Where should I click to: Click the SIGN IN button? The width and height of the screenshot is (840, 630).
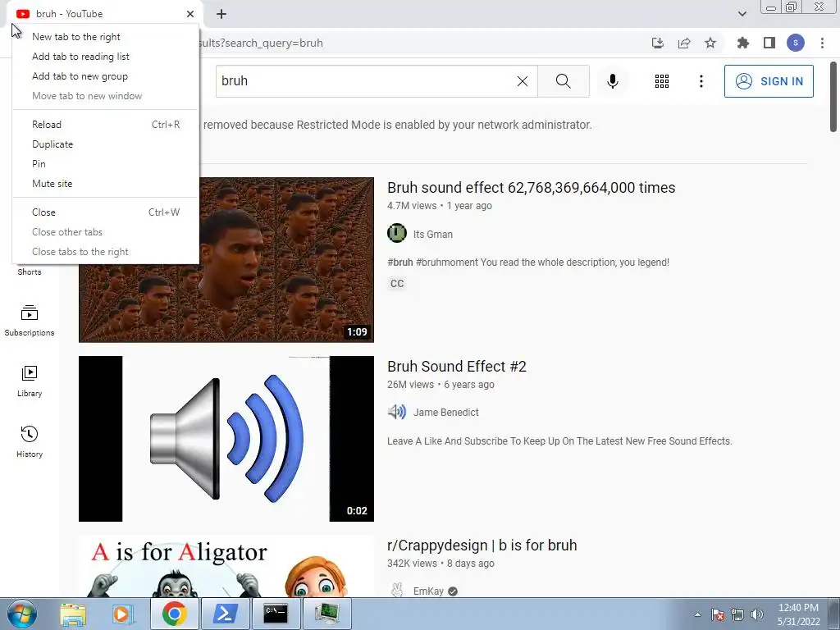click(x=769, y=81)
